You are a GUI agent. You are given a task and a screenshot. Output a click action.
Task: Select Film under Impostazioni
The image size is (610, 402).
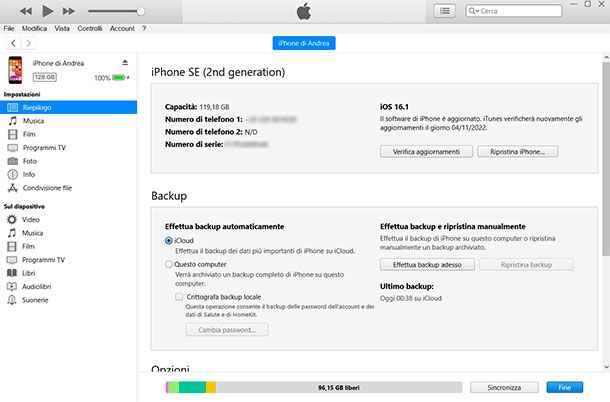click(29, 134)
